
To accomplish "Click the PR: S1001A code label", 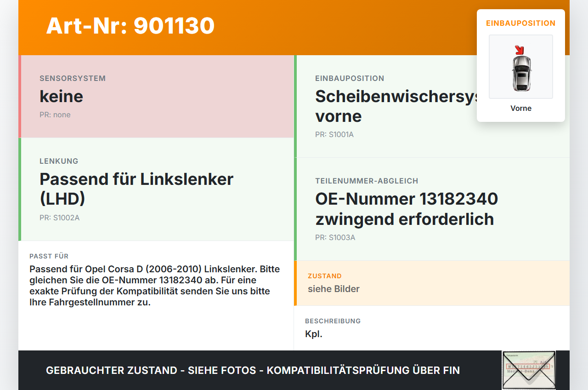I will (x=334, y=135).
